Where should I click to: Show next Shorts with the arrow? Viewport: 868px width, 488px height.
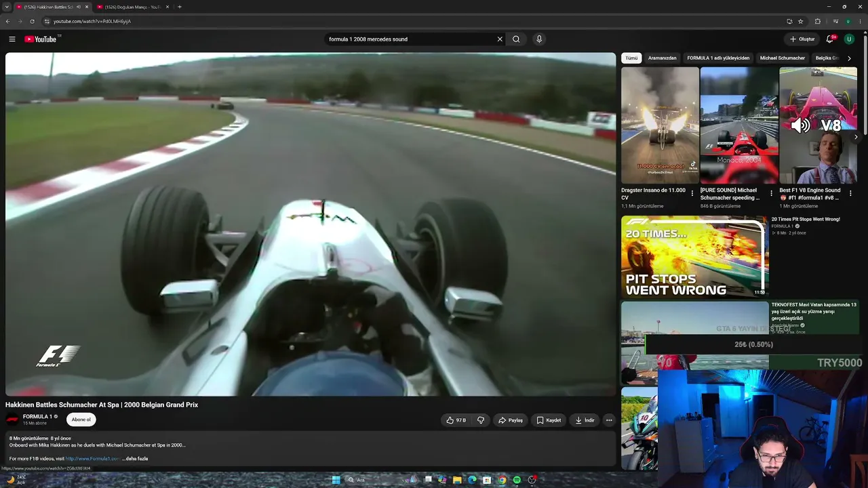(x=856, y=137)
